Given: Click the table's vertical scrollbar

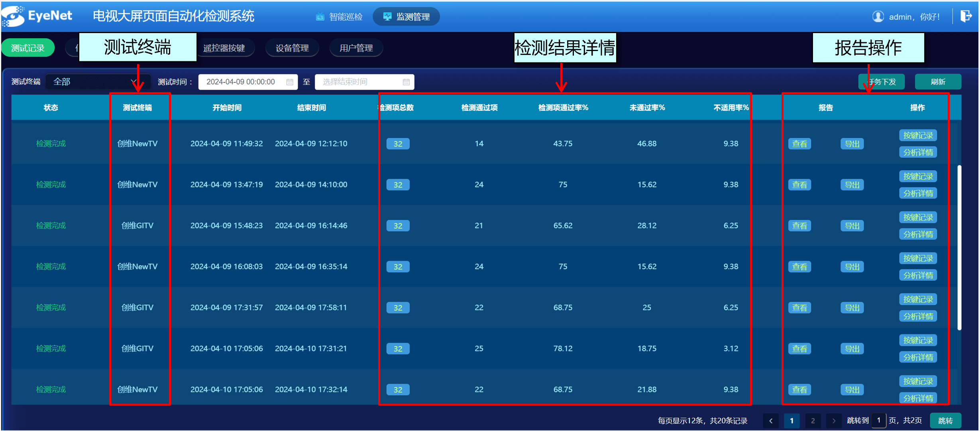Looking at the screenshot, I should coord(959,247).
